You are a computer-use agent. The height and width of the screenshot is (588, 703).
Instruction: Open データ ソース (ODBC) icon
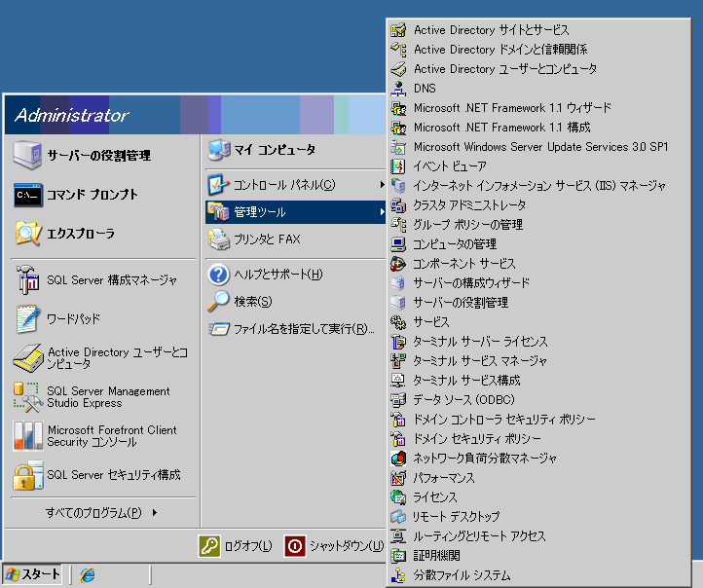pyautogui.click(x=398, y=400)
